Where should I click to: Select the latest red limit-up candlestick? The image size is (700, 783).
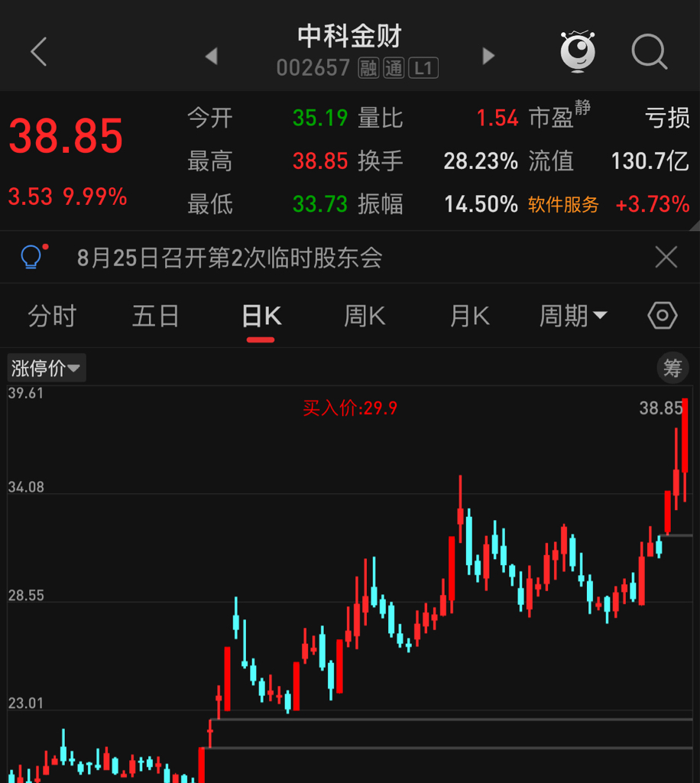point(685,450)
